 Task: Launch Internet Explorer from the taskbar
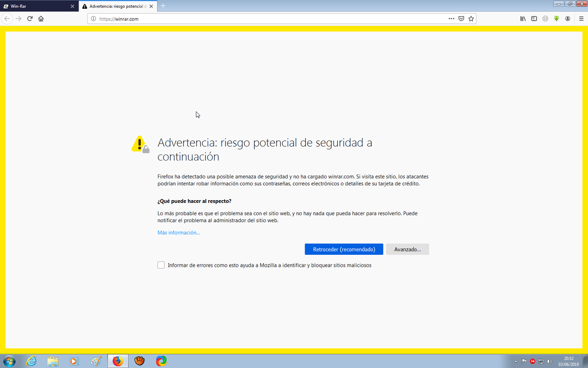[31, 361]
